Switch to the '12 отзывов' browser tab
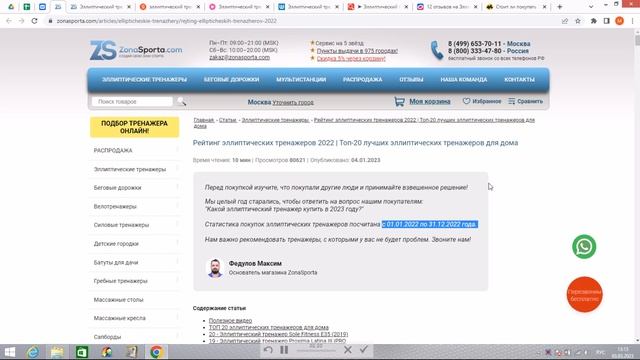Image resolution: width=640 pixels, height=360 pixels. [x=447, y=7]
